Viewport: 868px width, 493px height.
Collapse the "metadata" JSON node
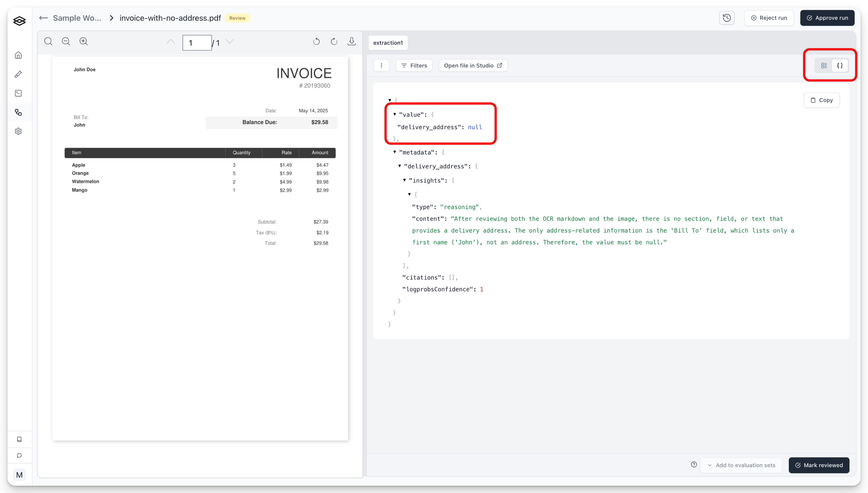point(395,152)
